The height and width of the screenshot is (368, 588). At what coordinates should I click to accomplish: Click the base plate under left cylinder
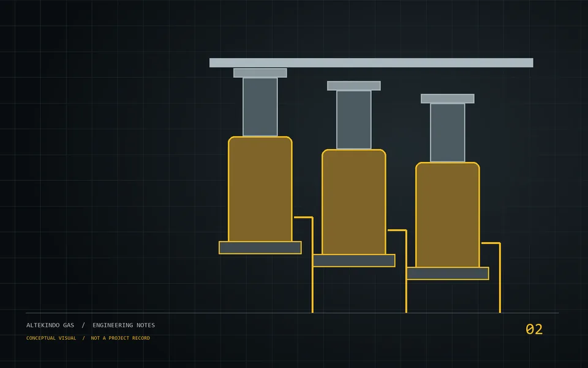(260, 248)
